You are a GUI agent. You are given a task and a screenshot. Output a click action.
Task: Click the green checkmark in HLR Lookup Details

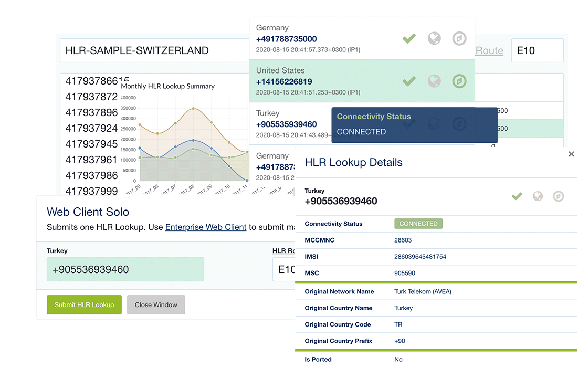[x=517, y=196]
